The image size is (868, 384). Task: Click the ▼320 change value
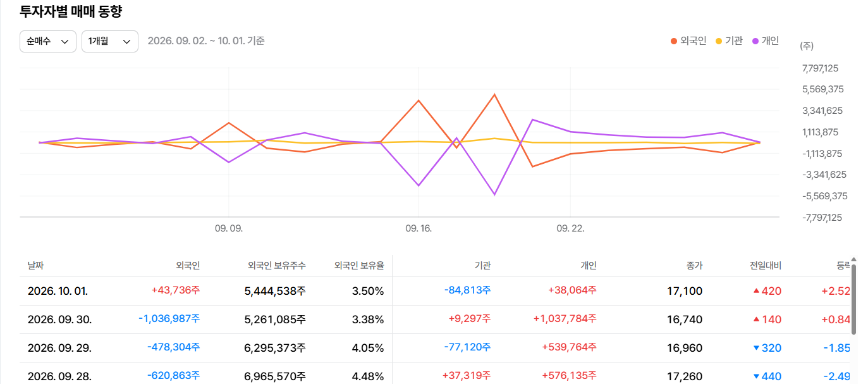tap(767, 348)
